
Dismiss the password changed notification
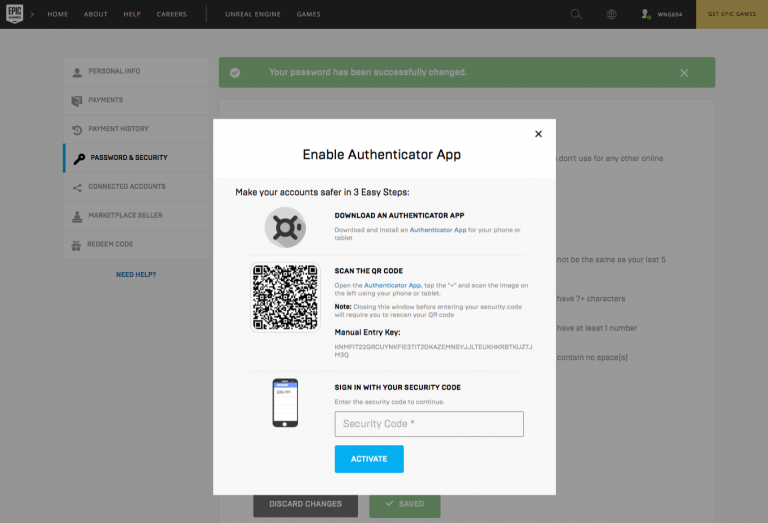click(x=684, y=73)
